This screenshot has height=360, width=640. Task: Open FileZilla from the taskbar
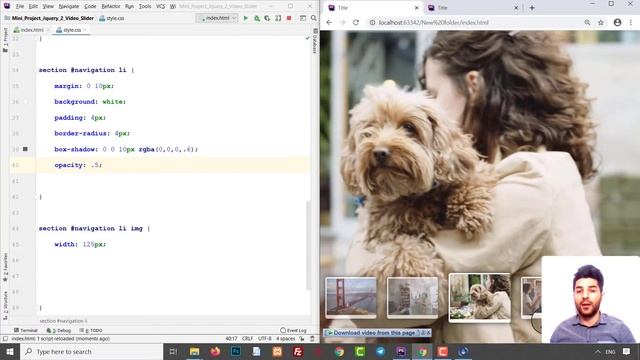tap(298, 351)
